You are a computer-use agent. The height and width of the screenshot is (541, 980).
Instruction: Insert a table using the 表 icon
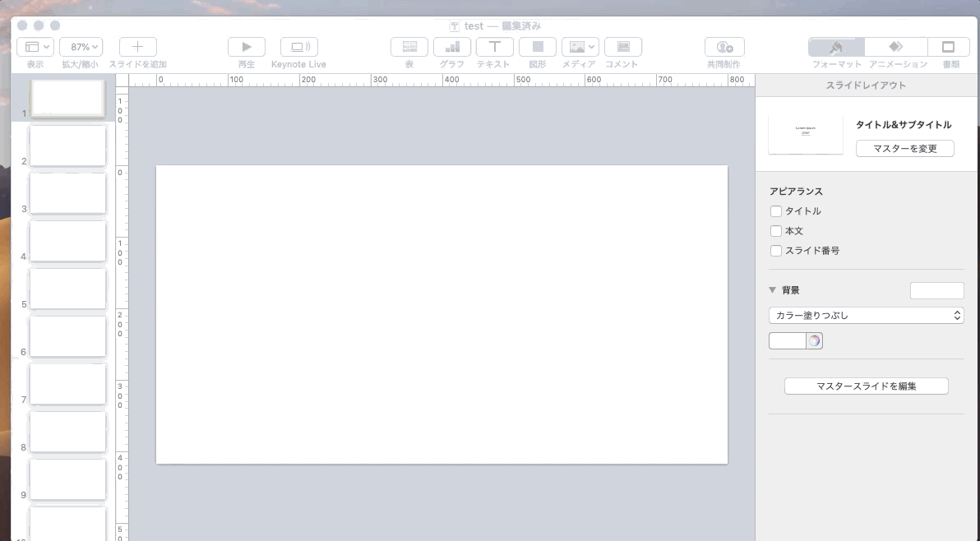tap(409, 47)
